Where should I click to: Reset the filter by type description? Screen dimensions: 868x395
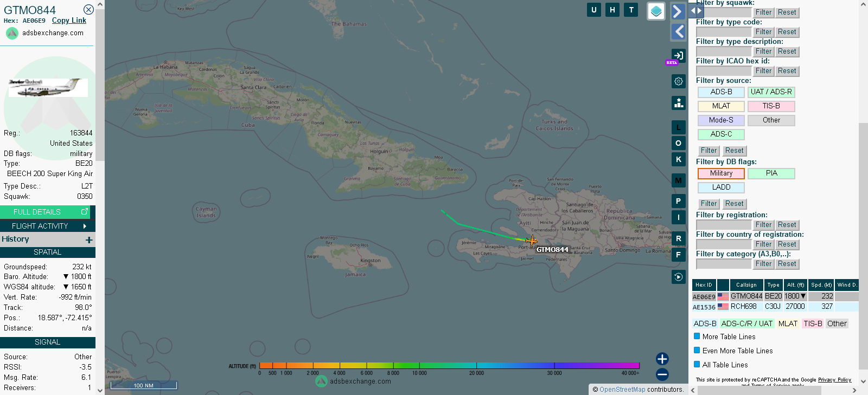coord(787,51)
